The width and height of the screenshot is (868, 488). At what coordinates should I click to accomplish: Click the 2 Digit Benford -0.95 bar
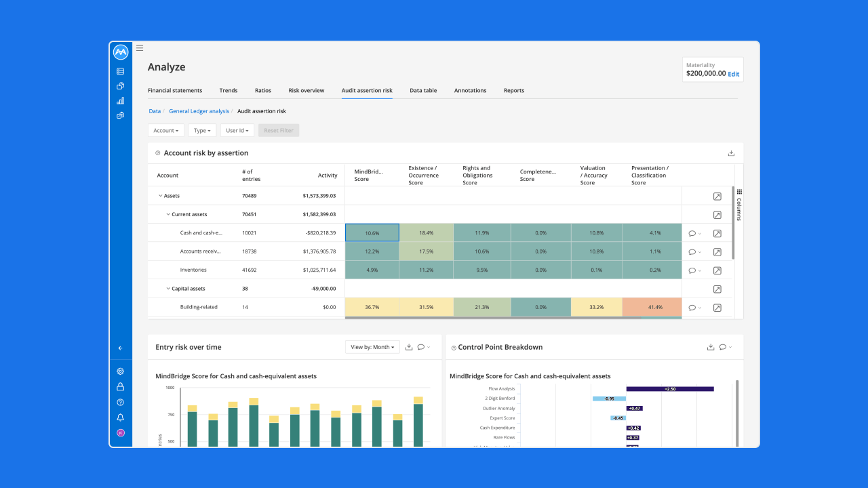pos(609,399)
